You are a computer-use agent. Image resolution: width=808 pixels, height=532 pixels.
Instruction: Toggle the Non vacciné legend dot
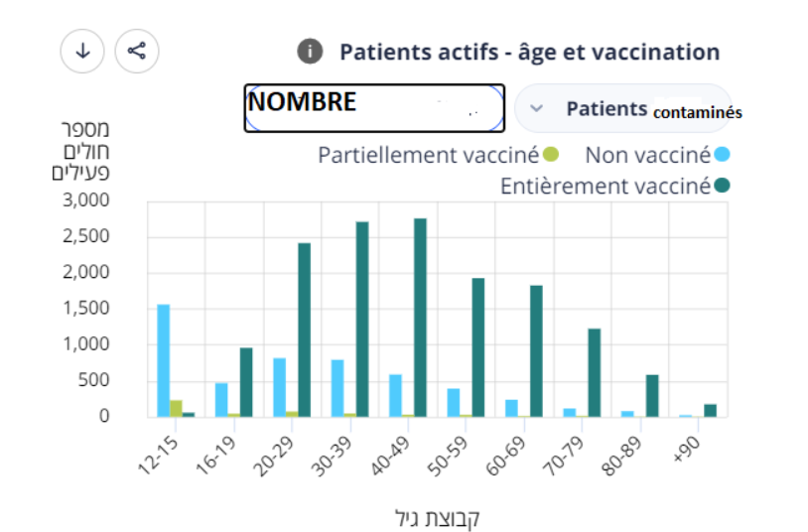(x=724, y=155)
